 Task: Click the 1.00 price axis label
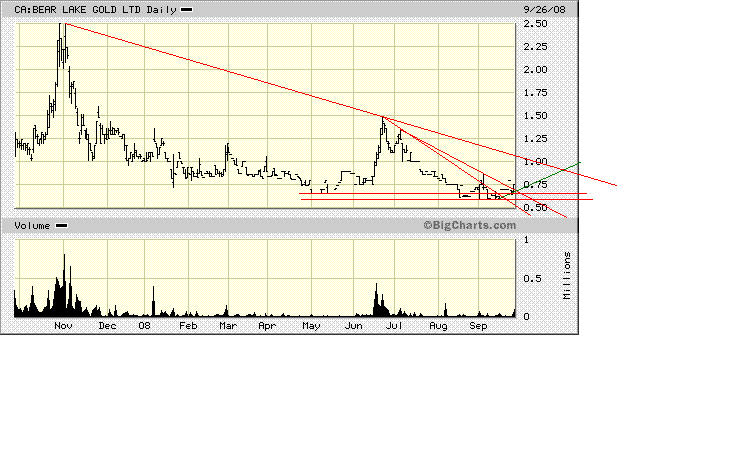536,161
